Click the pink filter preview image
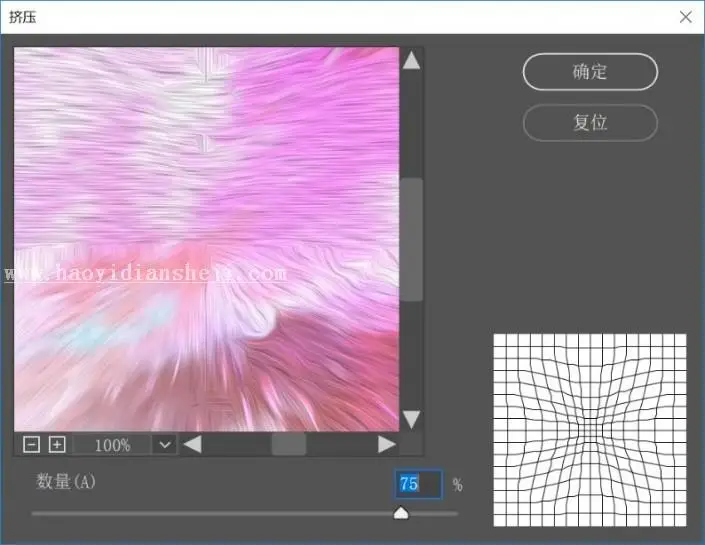This screenshot has height=545, width=705. (206, 239)
